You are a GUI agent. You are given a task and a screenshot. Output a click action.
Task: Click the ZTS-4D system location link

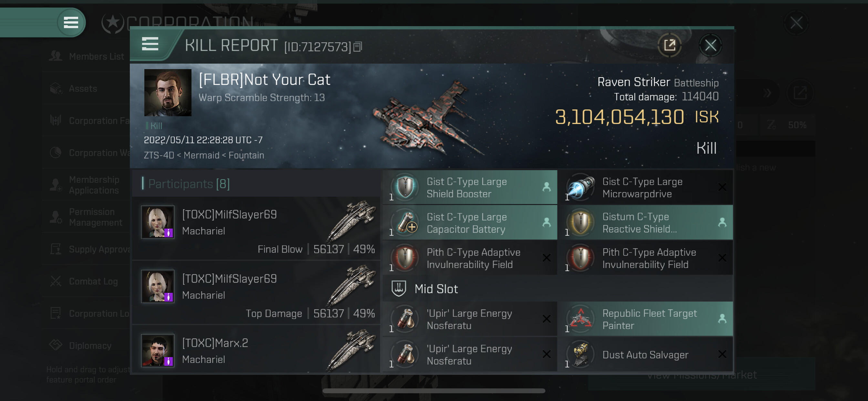pyautogui.click(x=159, y=155)
